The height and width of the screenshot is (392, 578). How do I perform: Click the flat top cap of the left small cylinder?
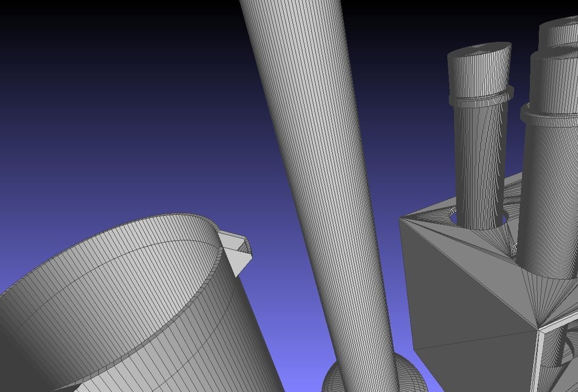pyautogui.click(x=479, y=49)
